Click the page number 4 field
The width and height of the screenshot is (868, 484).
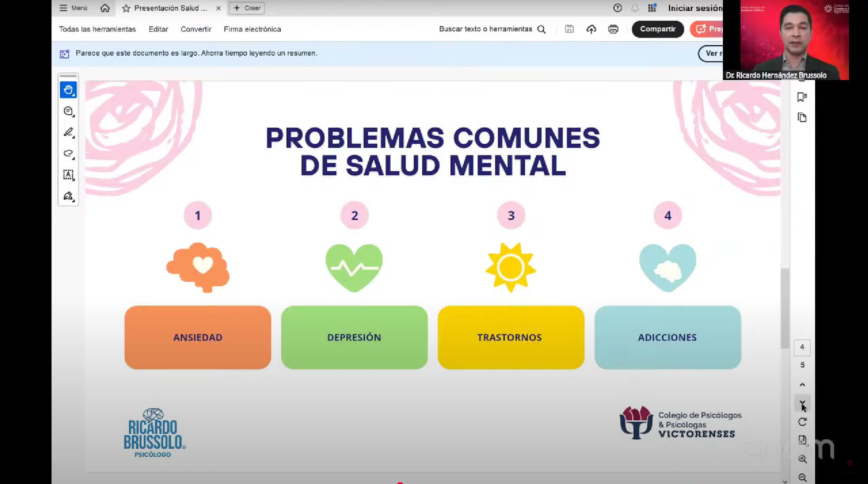[802, 347]
